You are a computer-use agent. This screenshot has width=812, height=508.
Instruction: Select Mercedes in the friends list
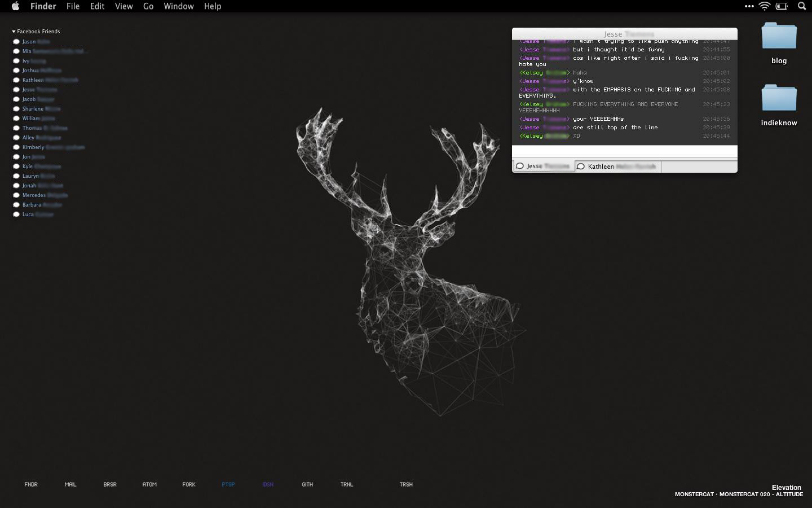pos(34,195)
